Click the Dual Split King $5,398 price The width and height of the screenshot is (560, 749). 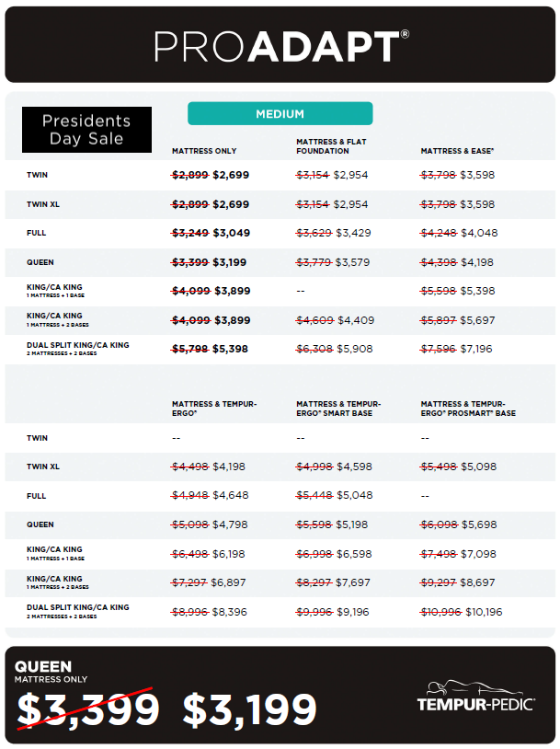click(x=231, y=350)
